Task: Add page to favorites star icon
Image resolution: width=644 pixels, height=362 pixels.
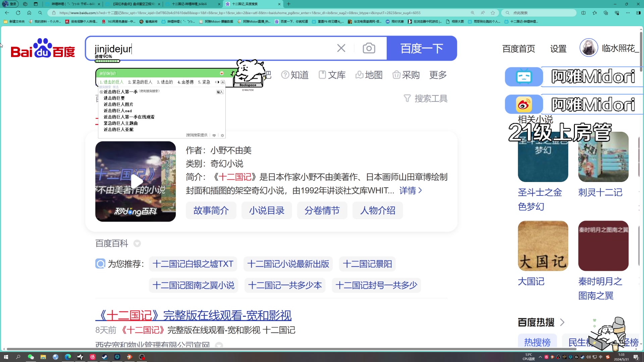Action: [493, 13]
